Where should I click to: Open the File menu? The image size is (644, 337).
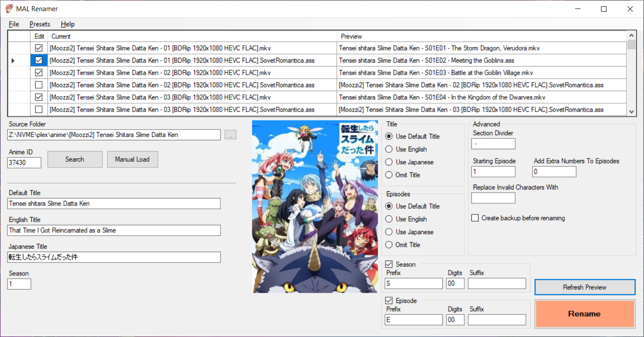click(x=14, y=24)
